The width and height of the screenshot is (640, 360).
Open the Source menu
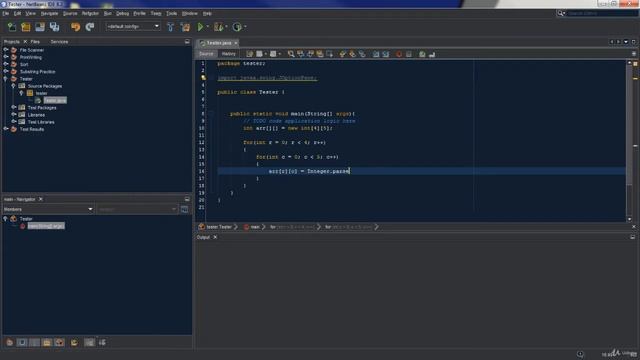[70, 13]
